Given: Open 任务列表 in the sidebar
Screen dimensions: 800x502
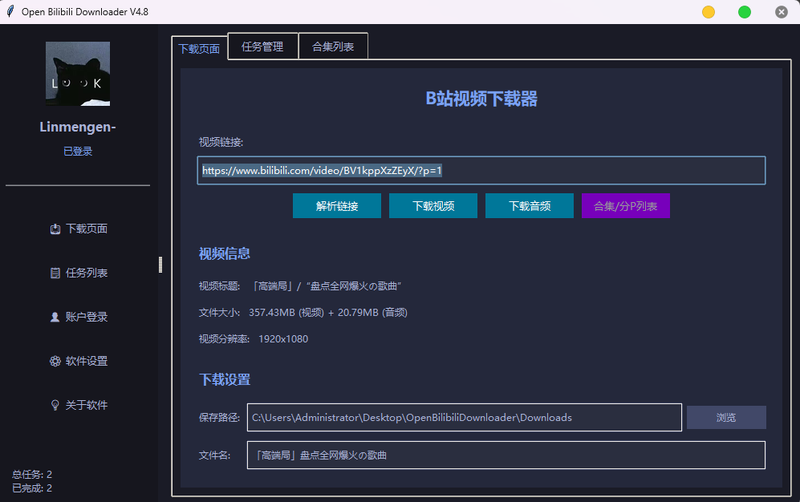Looking at the screenshot, I should coord(79,273).
